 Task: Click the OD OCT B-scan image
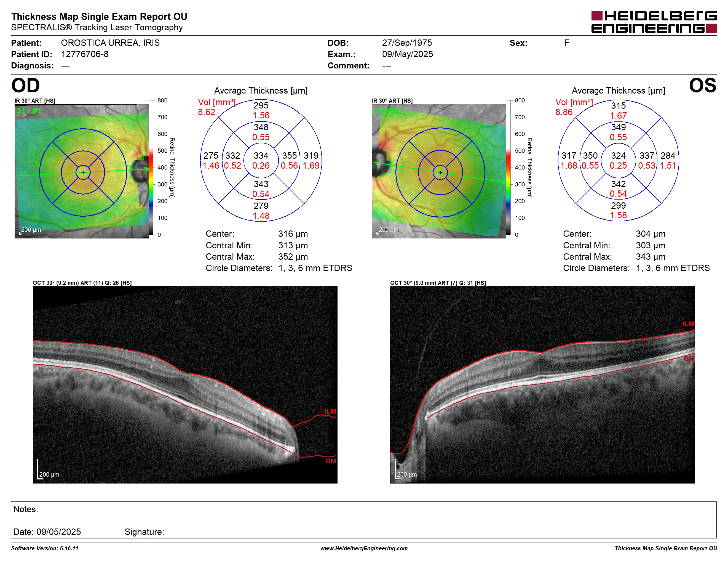coord(185,384)
